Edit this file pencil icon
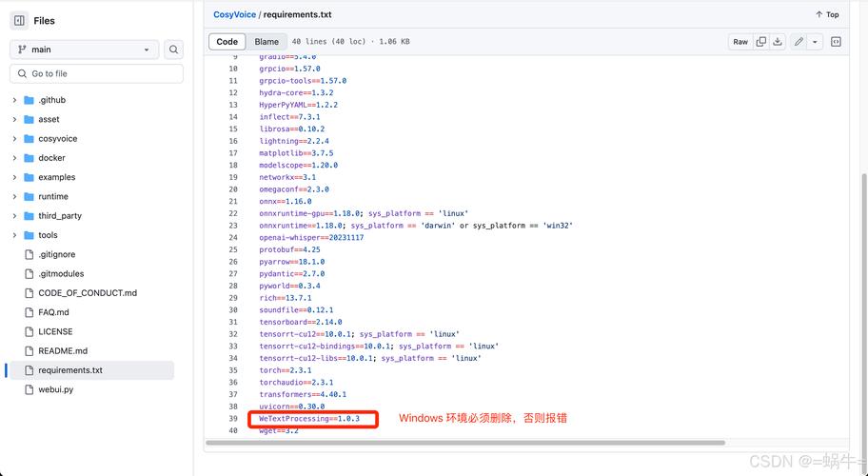The image size is (868, 476). pyautogui.click(x=799, y=42)
